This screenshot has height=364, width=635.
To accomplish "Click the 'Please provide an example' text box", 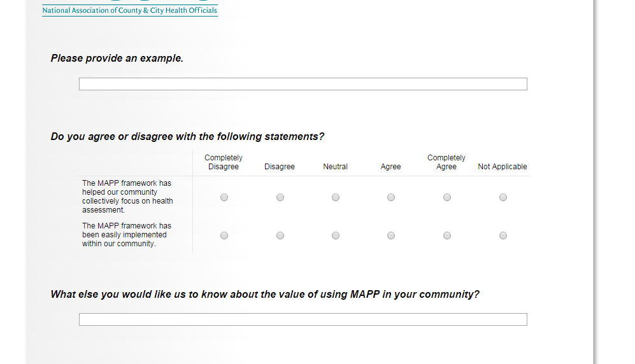I will tap(303, 84).
